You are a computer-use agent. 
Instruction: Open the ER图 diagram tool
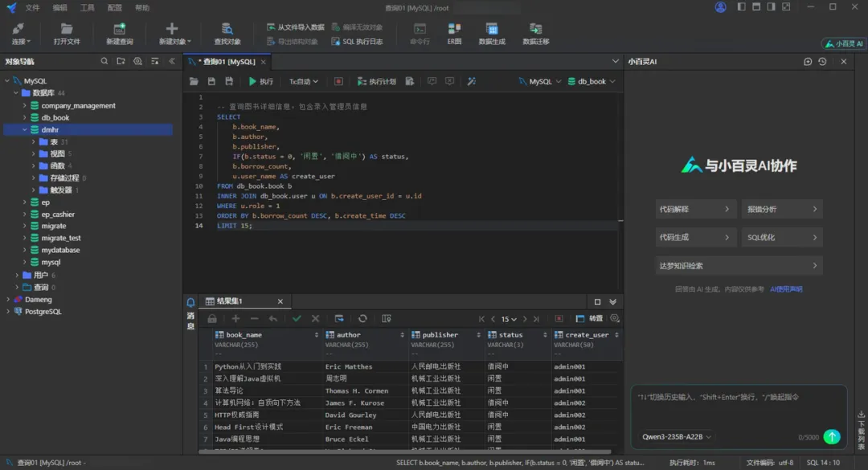click(x=454, y=33)
